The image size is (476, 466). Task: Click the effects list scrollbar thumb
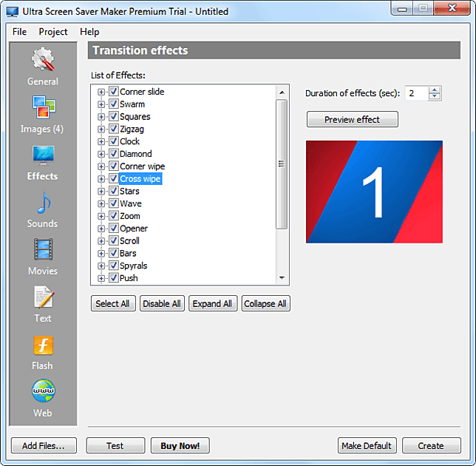pyautogui.click(x=282, y=164)
